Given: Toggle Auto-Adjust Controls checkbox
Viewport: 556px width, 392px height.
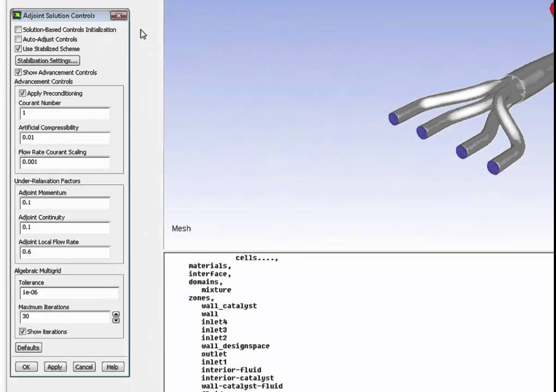Looking at the screenshot, I should click(x=18, y=39).
